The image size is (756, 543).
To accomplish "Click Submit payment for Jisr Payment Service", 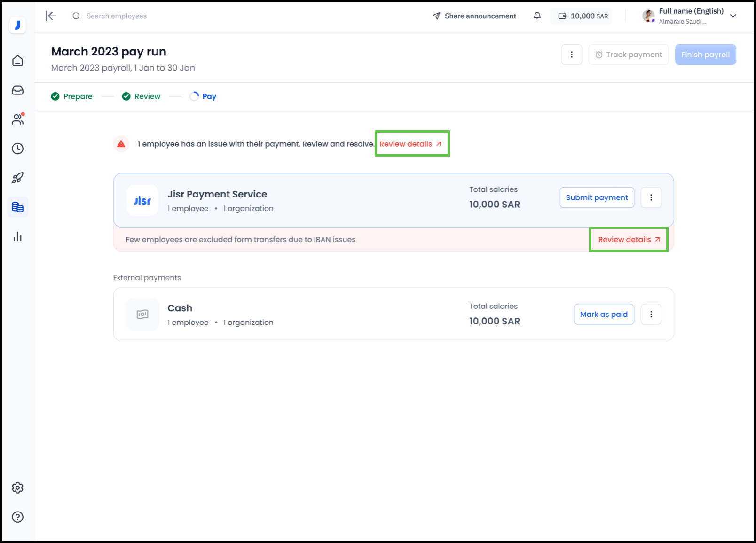I will point(597,197).
